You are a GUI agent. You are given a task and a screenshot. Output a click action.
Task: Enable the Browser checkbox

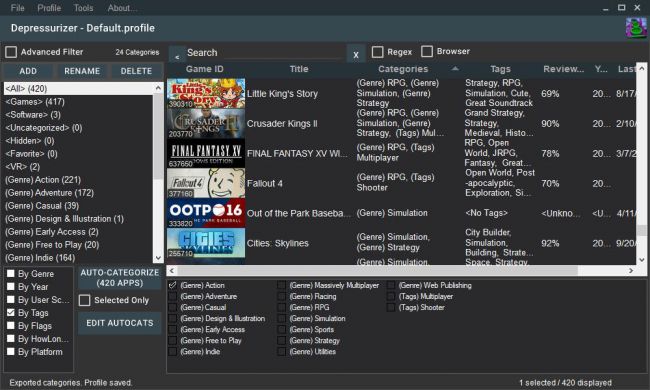click(427, 51)
